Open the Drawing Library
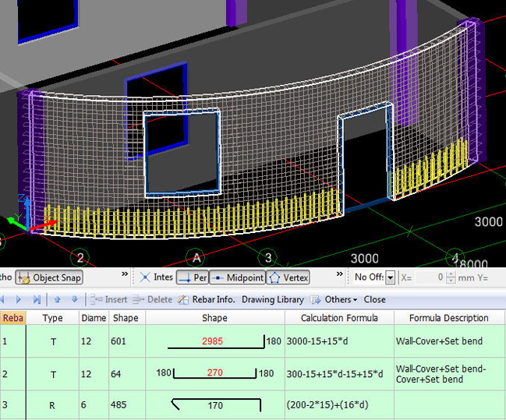Image resolution: width=506 pixels, height=420 pixels. [272, 299]
